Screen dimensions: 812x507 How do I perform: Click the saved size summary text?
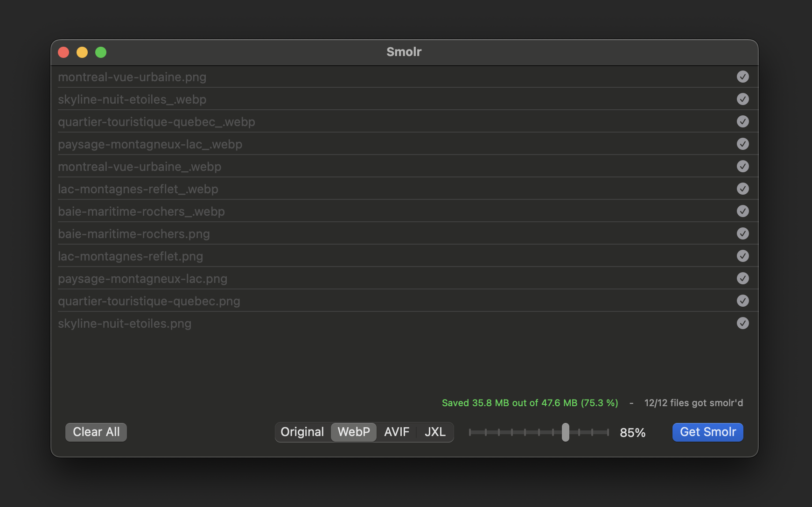coord(529,402)
